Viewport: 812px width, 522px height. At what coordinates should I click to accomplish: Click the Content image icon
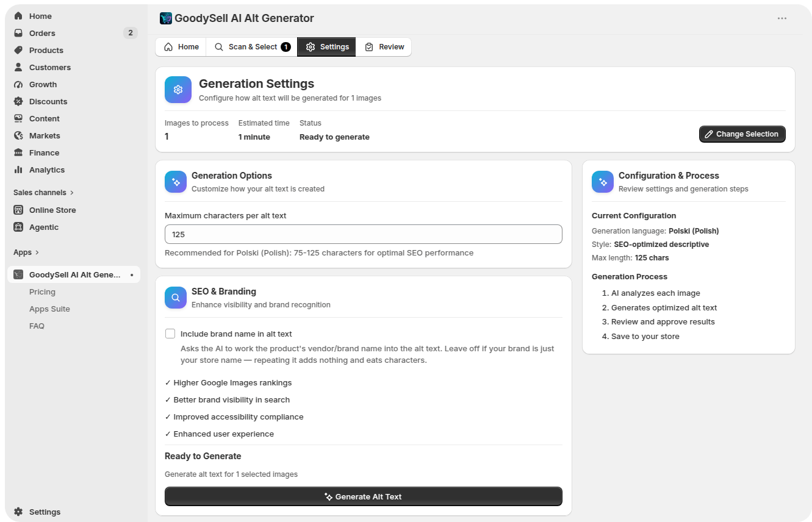coord(18,118)
